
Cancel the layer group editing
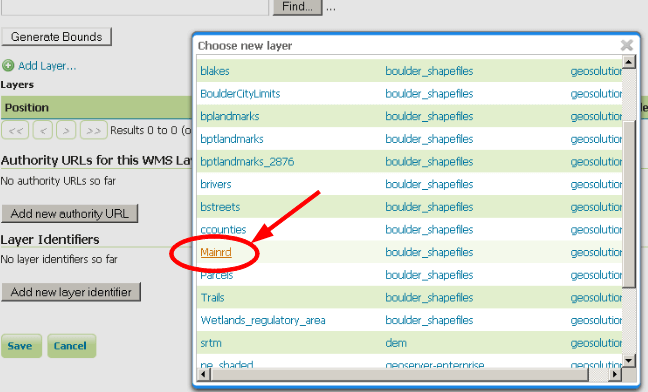pos(71,346)
